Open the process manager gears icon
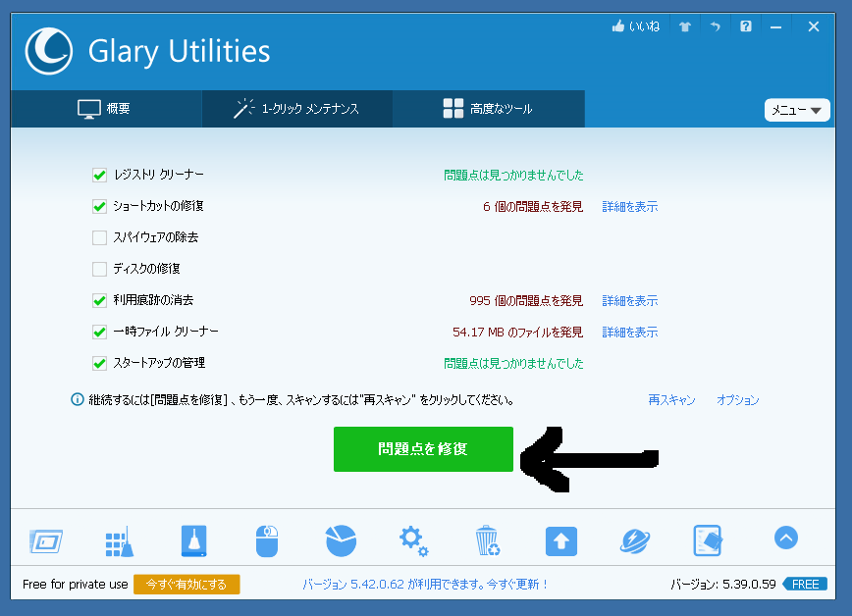 pos(413,541)
